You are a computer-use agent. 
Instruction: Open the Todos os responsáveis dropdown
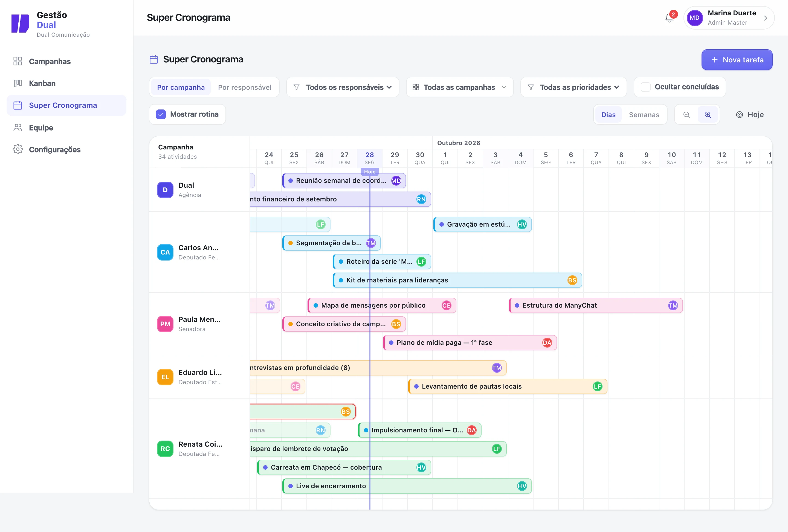[343, 87]
